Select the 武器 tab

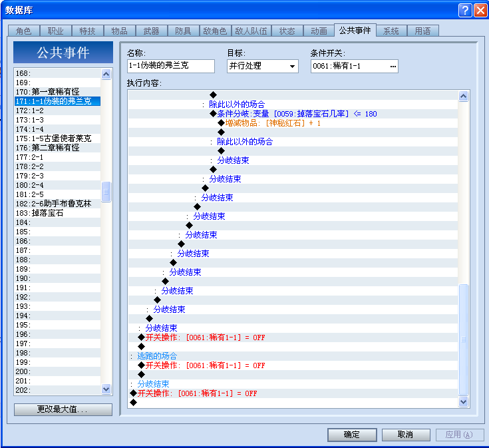[151, 31]
